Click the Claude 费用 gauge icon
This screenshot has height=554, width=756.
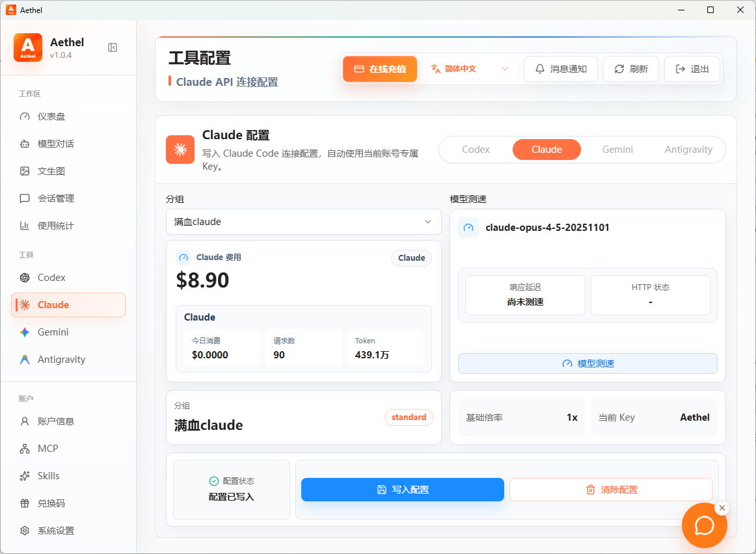pyautogui.click(x=183, y=257)
